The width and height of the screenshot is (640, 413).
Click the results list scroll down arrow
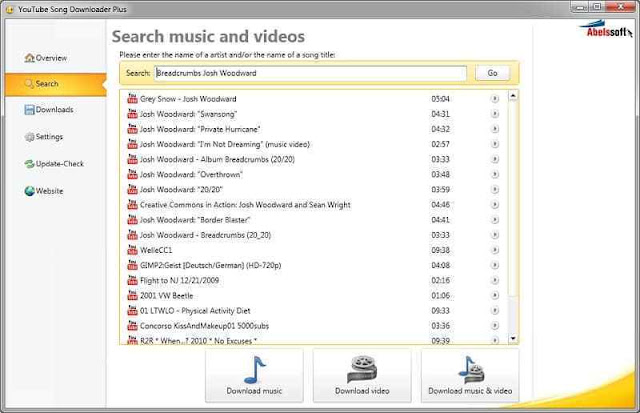[x=513, y=338]
